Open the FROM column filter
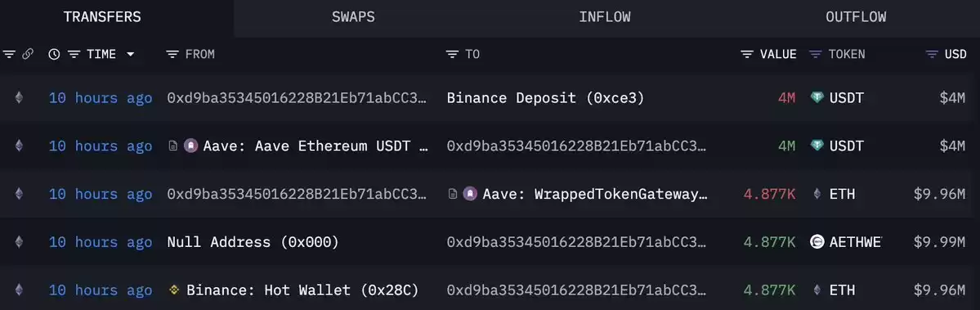Screen dimensions: 980x310 coord(173,54)
